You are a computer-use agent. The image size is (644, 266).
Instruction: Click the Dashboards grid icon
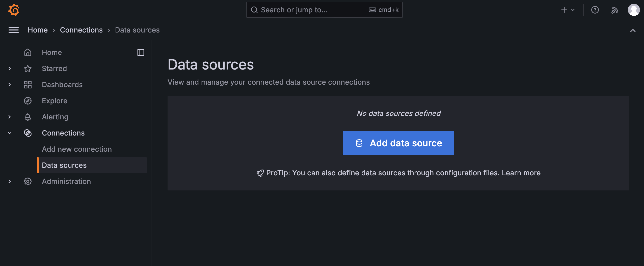tap(28, 85)
